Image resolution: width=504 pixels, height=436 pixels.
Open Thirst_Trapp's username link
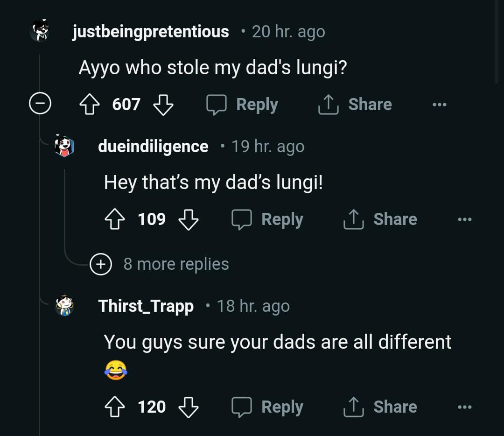(146, 306)
